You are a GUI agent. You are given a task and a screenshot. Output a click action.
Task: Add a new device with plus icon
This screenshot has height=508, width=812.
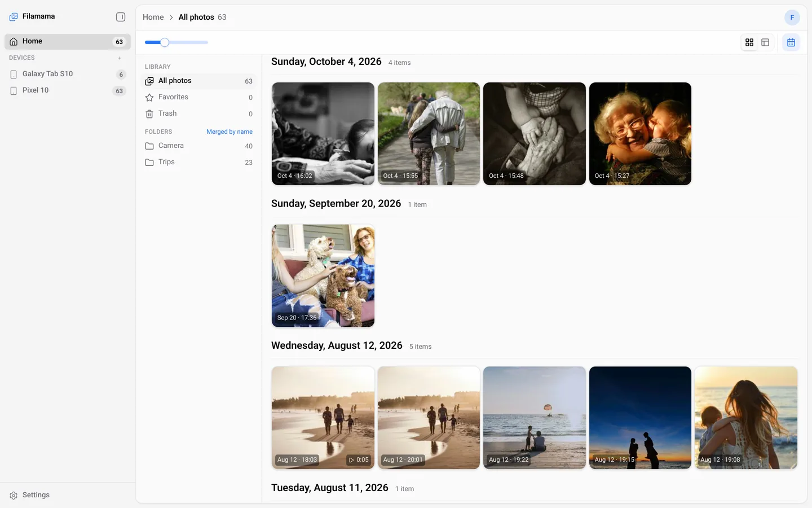point(120,58)
